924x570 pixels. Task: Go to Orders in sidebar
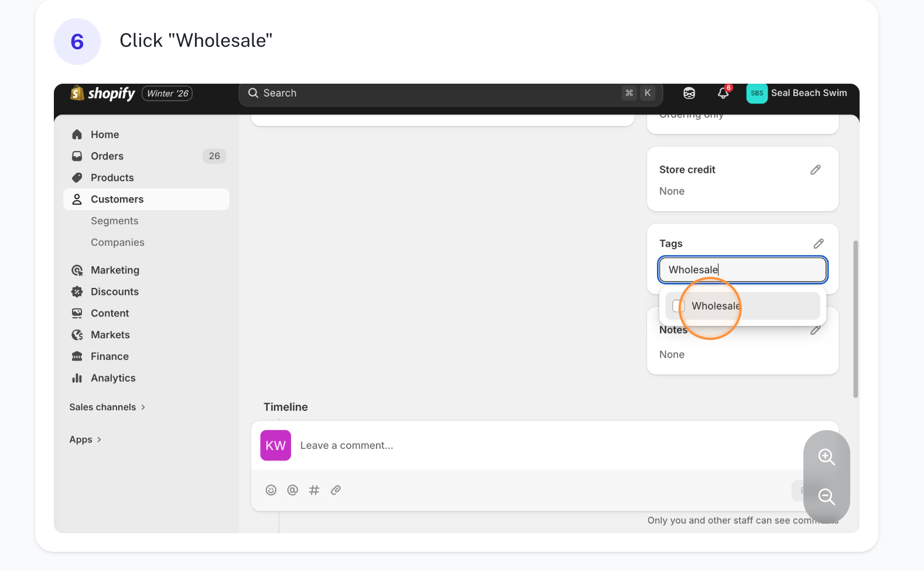[x=107, y=156]
